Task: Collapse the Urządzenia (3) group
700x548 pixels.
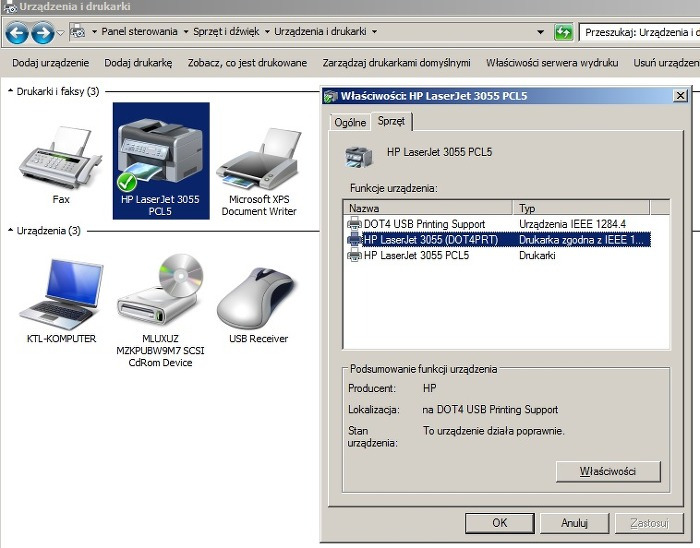Action: click(10, 230)
